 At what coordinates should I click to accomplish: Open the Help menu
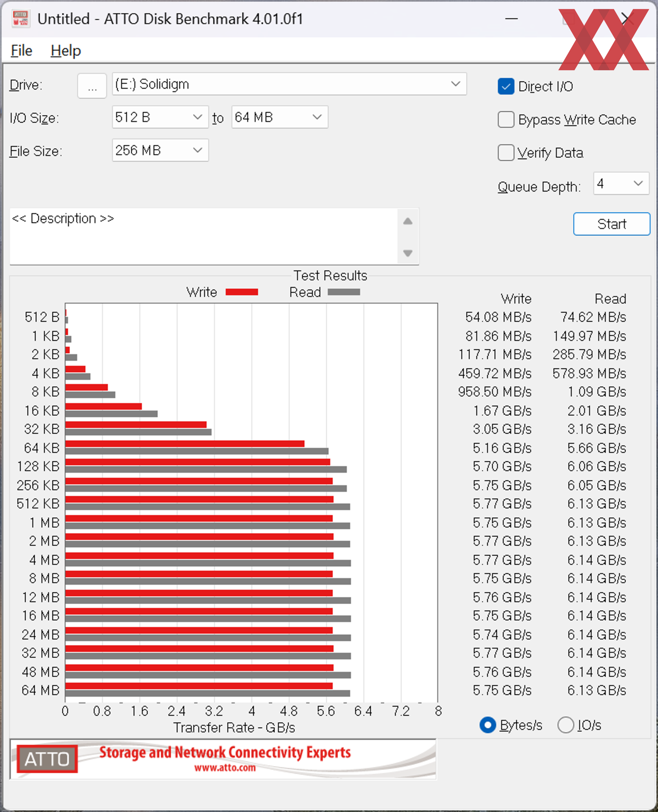coord(65,50)
